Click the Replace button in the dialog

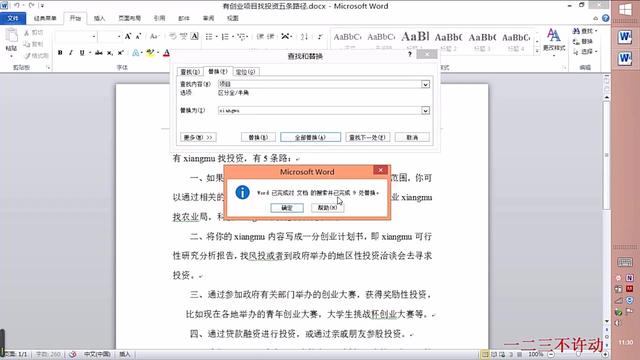258,138
